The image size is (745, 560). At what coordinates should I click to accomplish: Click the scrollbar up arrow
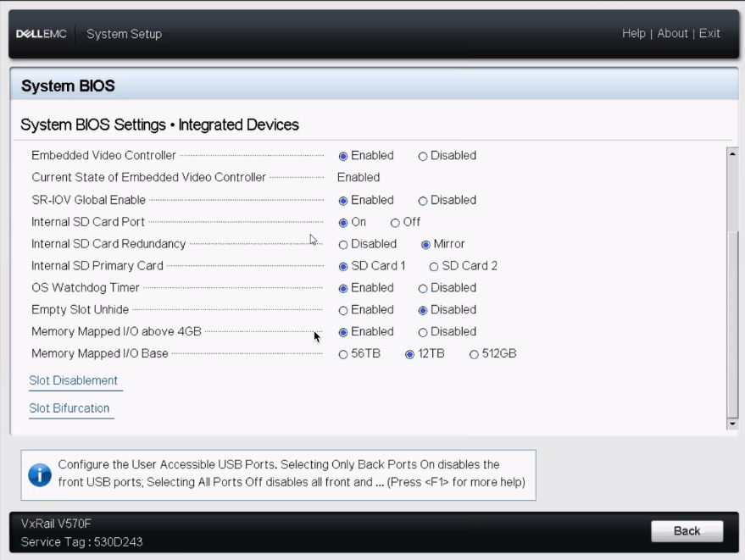click(x=732, y=154)
